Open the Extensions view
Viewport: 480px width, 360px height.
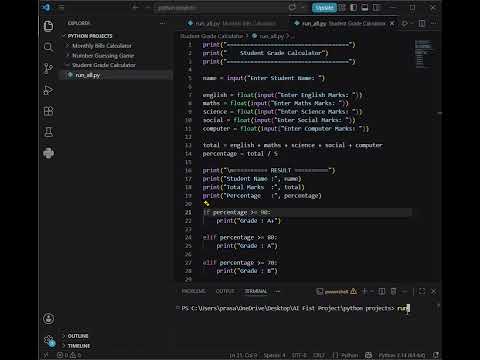48,111
